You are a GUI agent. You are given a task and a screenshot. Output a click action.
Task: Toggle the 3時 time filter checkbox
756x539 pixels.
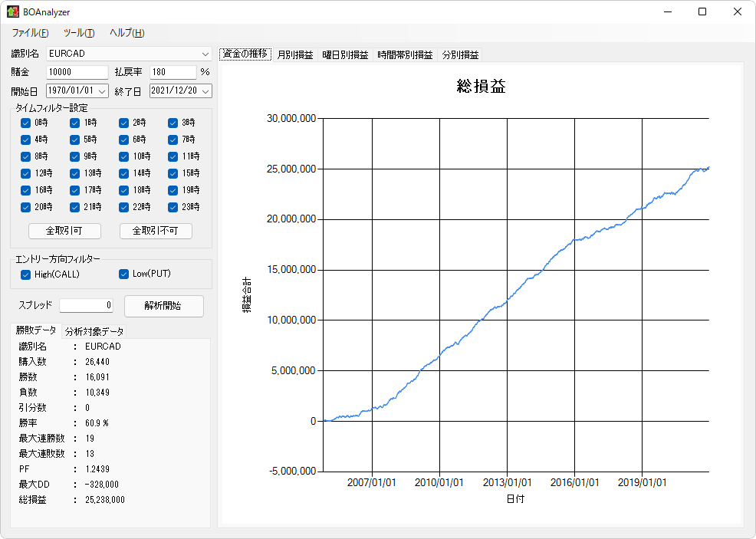pyautogui.click(x=173, y=123)
